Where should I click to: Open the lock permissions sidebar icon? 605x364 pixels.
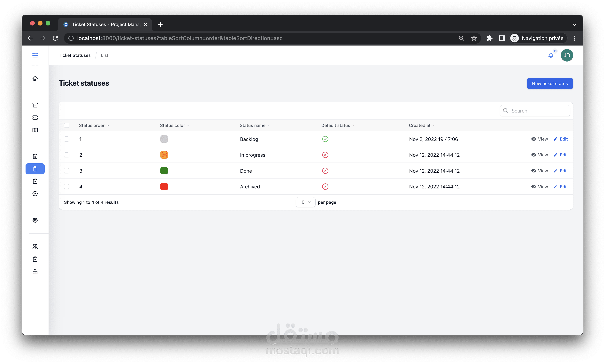pyautogui.click(x=35, y=272)
